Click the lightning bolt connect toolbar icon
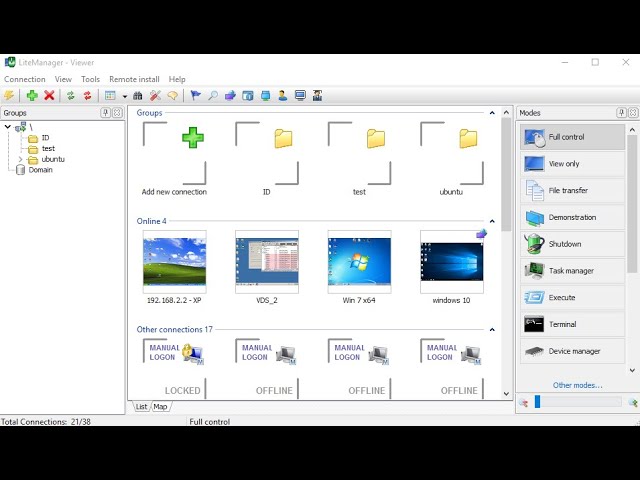The height and width of the screenshot is (480, 640). 9,96
